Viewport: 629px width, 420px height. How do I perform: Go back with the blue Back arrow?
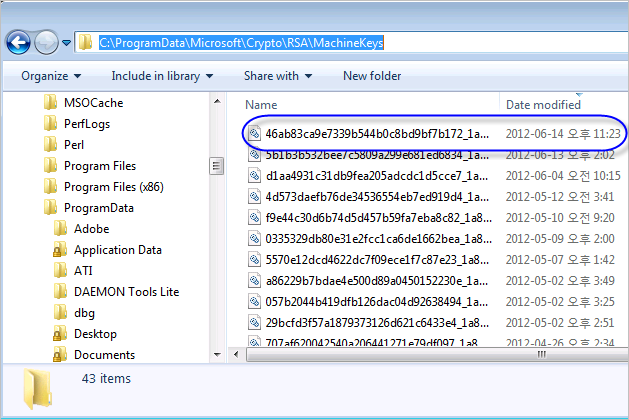(x=18, y=42)
